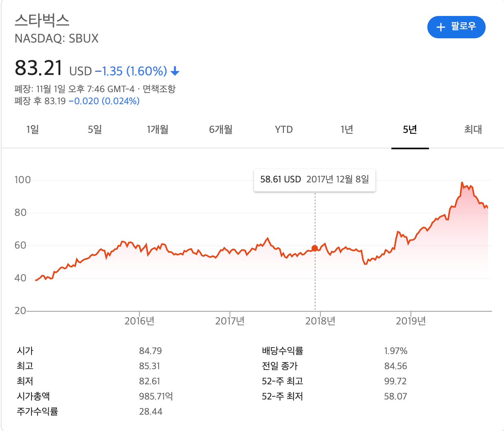The height and width of the screenshot is (431, 504).
Task: Select the 1일 time range tab
Action: point(32,129)
